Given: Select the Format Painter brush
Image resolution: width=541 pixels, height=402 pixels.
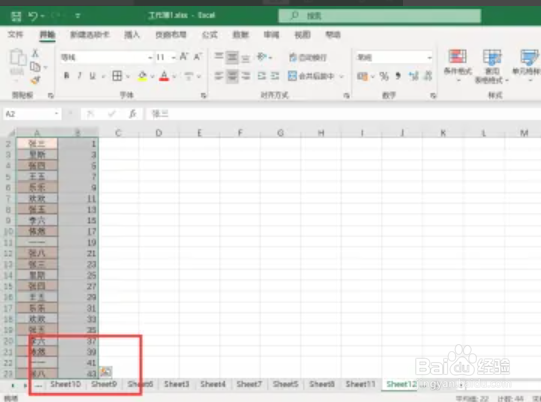Looking at the screenshot, I should [x=35, y=80].
